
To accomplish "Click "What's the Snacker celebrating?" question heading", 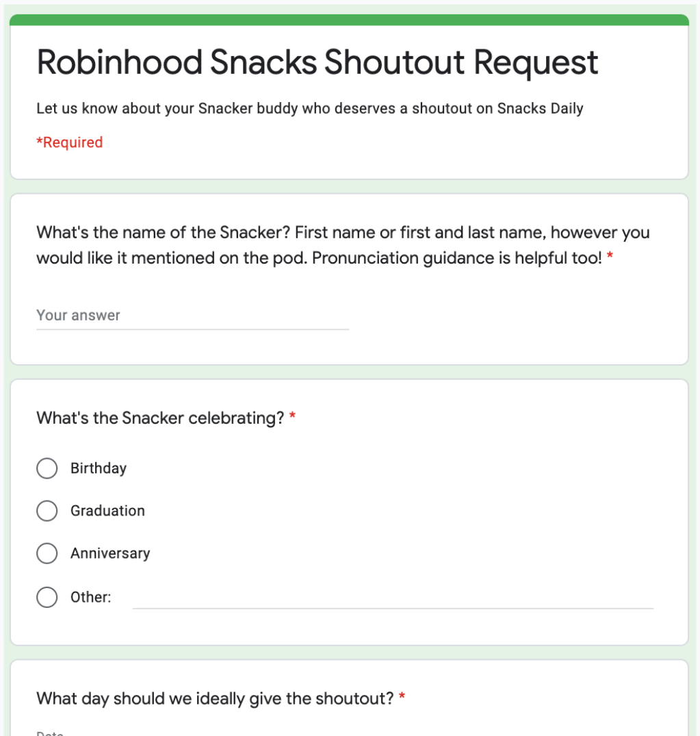I will coord(160,418).
